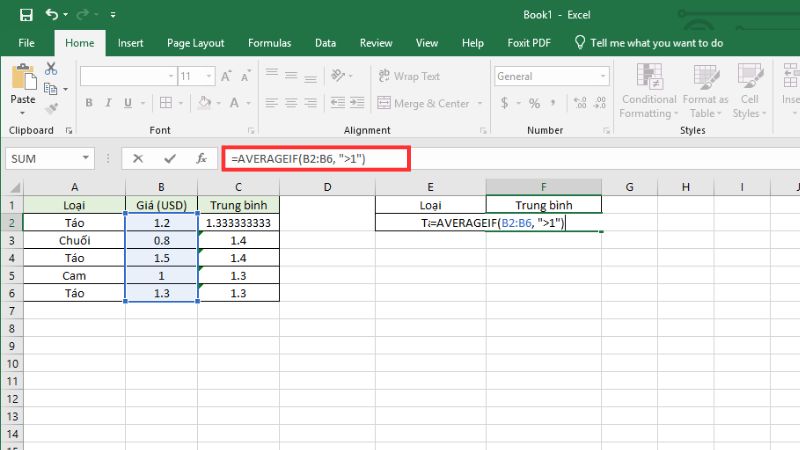Toggle Wrap Text option
Screen dimensions: 800x450
(x=408, y=76)
